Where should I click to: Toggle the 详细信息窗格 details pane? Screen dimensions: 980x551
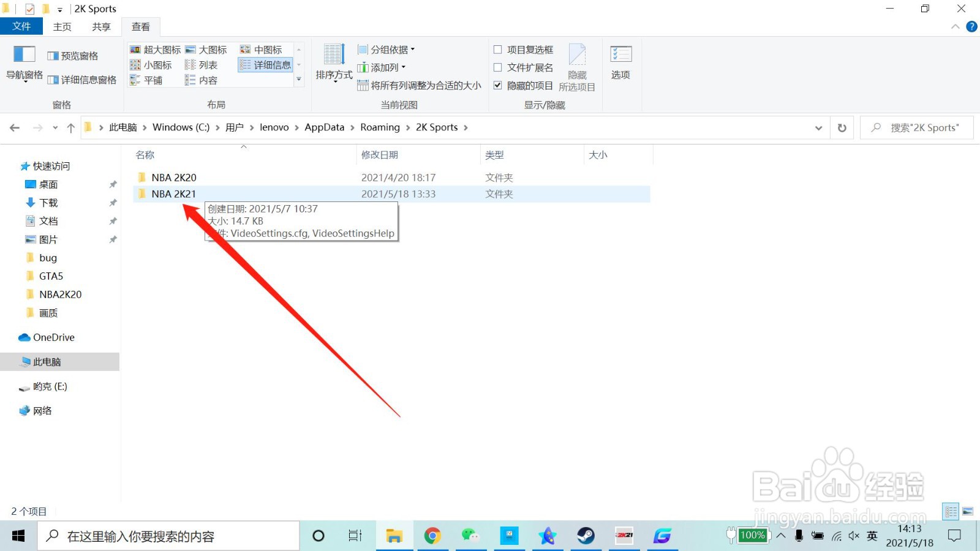[x=82, y=80]
